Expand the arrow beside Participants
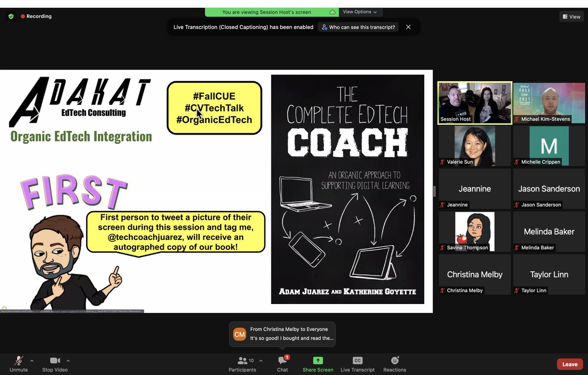588x375 pixels. pyautogui.click(x=261, y=361)
